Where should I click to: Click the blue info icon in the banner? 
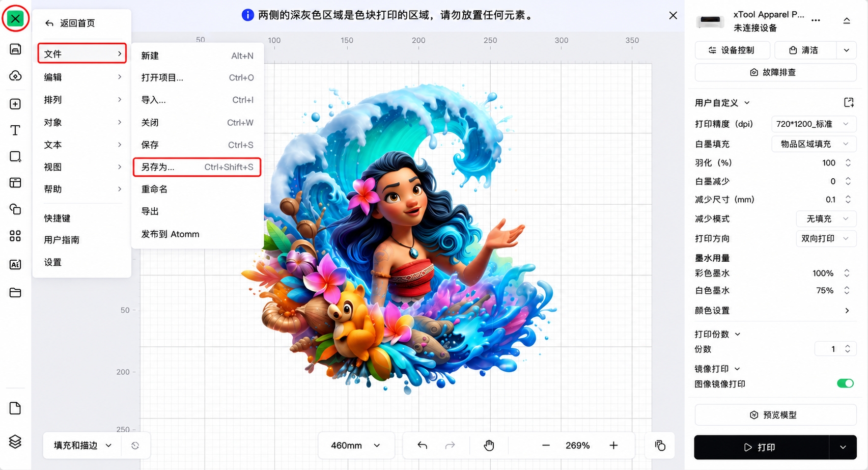(x=247, y=15)
